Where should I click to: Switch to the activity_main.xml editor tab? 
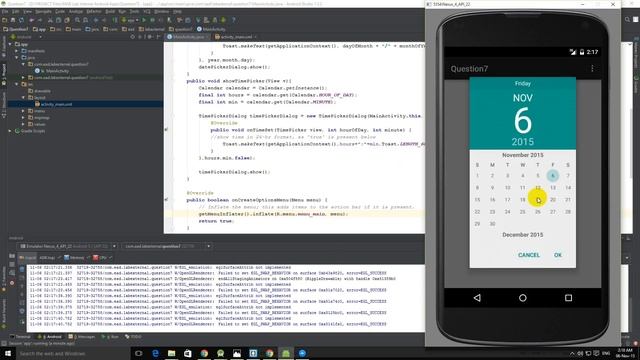(236, 37)
